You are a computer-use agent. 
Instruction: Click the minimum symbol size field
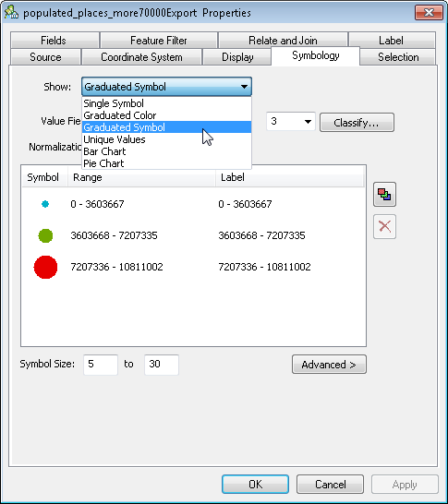[101, 365]
